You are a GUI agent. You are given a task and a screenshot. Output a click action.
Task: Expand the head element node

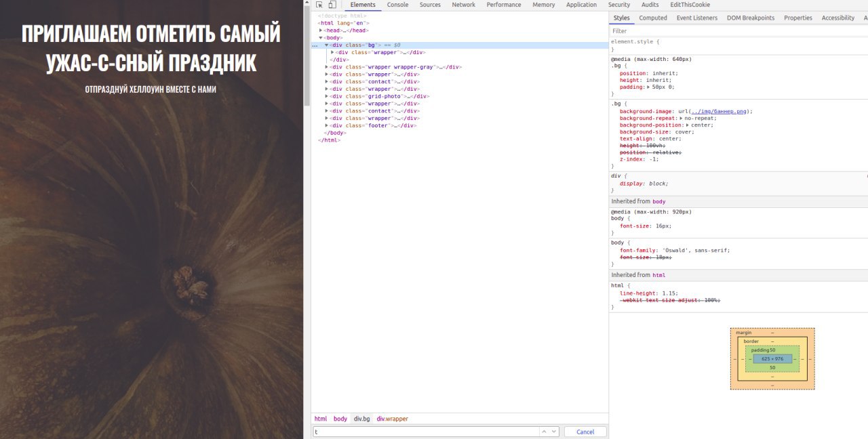point(321,30)
